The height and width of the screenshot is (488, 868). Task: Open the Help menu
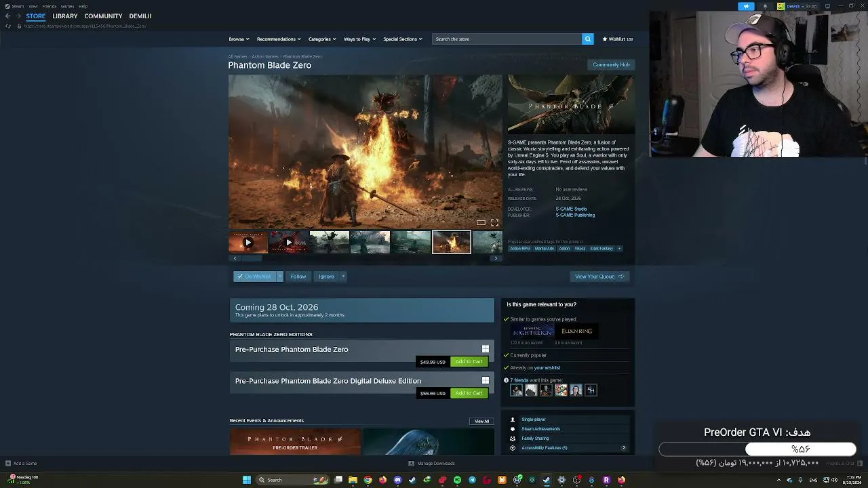[x=83, y=6]
